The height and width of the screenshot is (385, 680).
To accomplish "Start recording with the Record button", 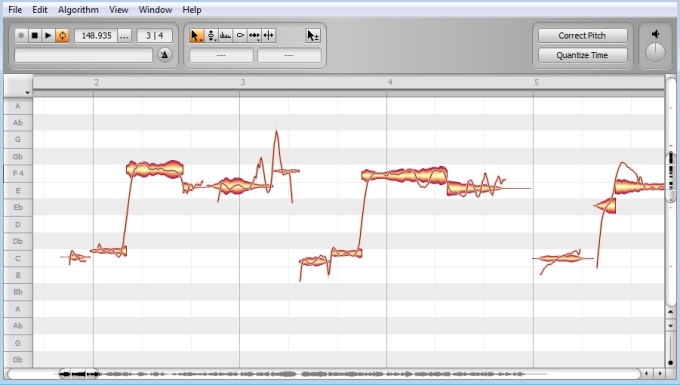I will coord(21,36).
